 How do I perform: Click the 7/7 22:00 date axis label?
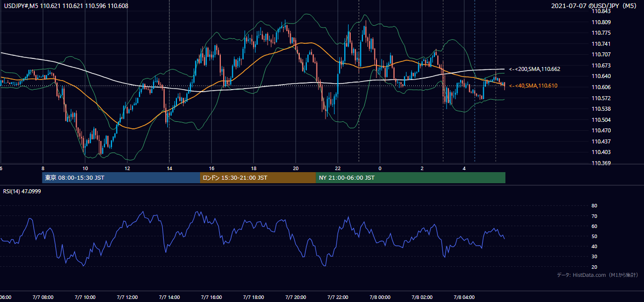pyautogui.click(x=338, y=297)
